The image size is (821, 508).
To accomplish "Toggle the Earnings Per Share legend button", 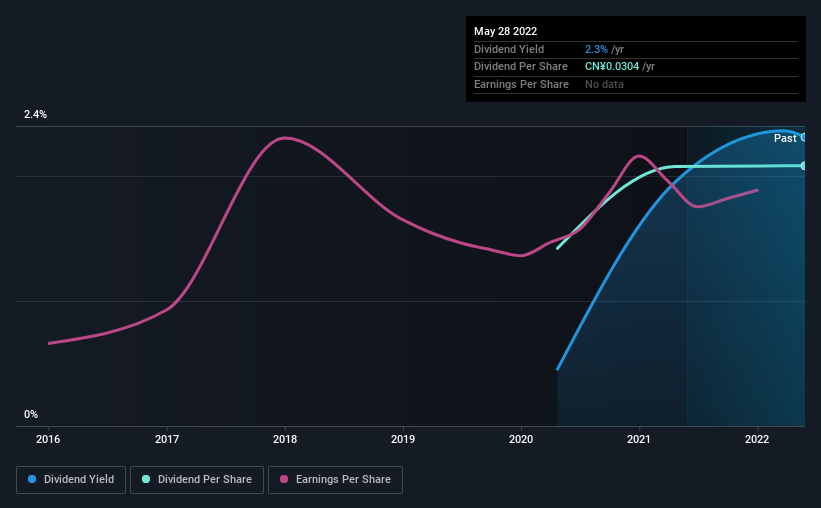I will pos(335,480).
